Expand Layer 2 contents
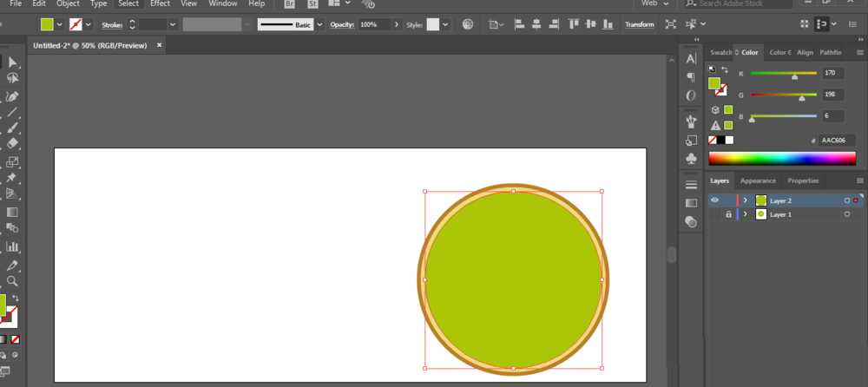Screen dimensions: 868x387 tap(745, 200)
